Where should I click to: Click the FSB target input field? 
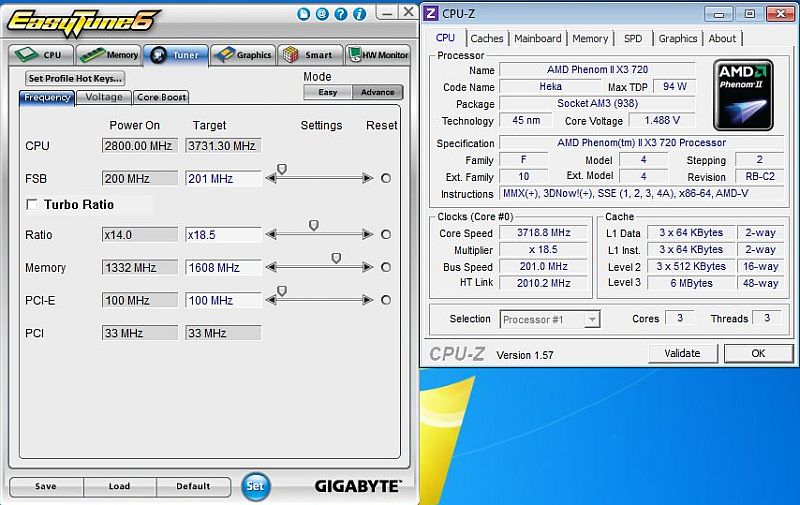[x=222, y=178]
